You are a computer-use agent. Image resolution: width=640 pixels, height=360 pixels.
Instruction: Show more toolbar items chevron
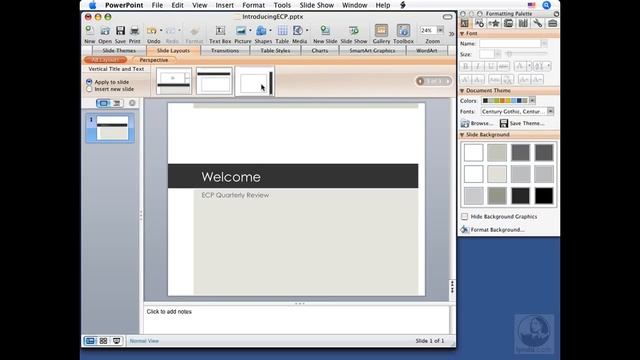click(451, 34)
